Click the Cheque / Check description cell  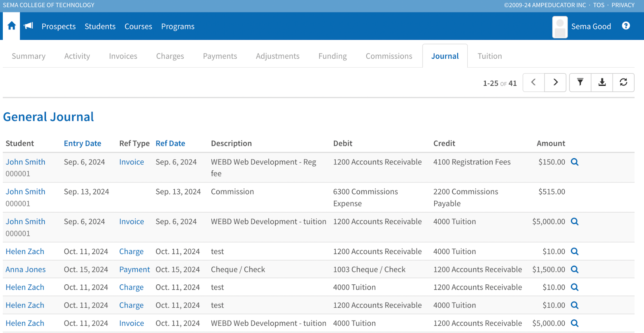(x=238, y=269)
